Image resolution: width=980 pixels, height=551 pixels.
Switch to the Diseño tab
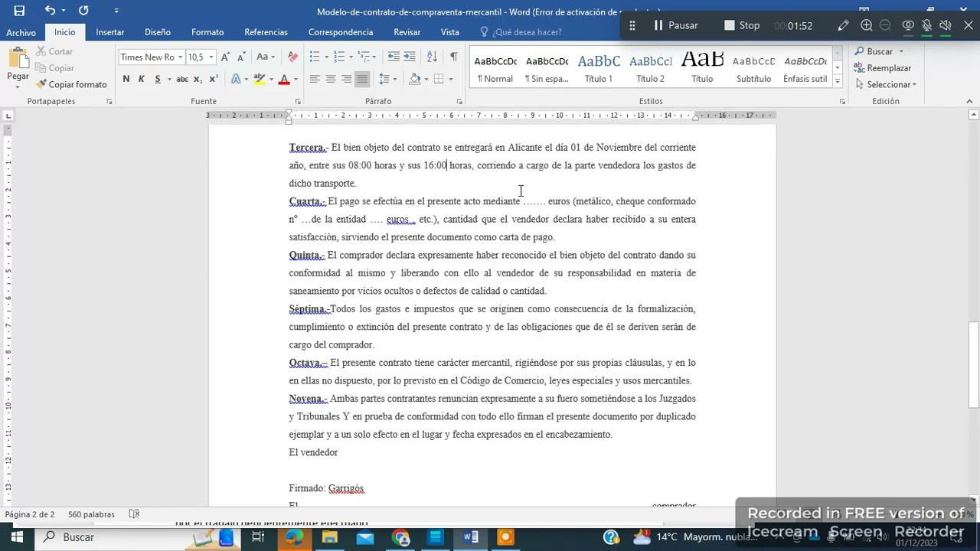point(158,32)
